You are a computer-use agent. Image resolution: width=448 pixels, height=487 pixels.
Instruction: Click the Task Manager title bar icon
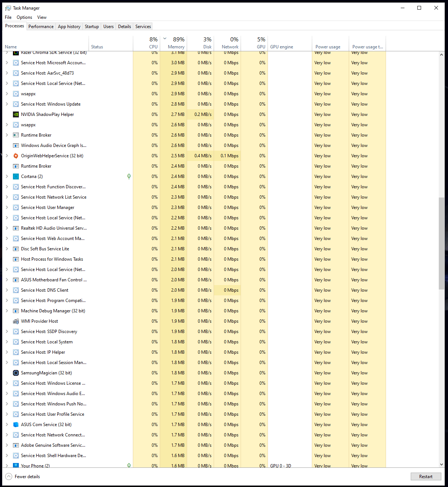[x=8, y=8]
